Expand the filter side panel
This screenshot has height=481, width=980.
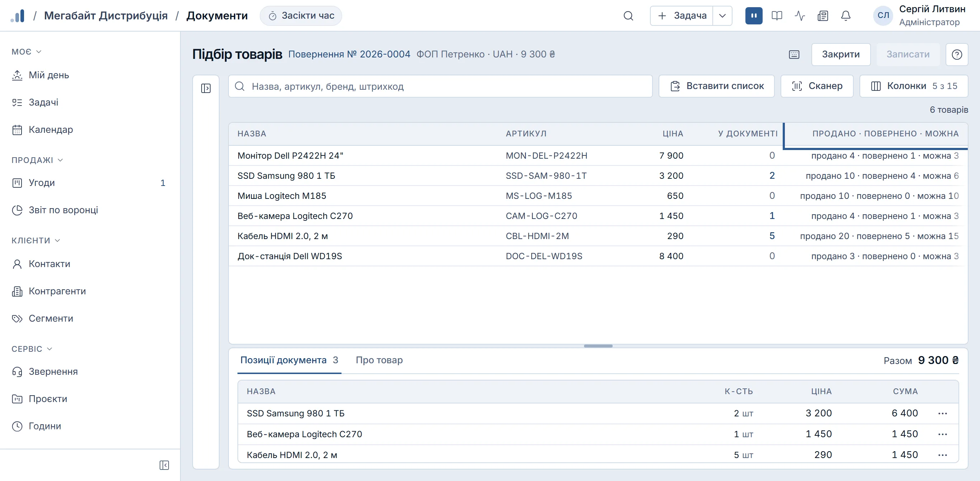(x=206, y=88)
